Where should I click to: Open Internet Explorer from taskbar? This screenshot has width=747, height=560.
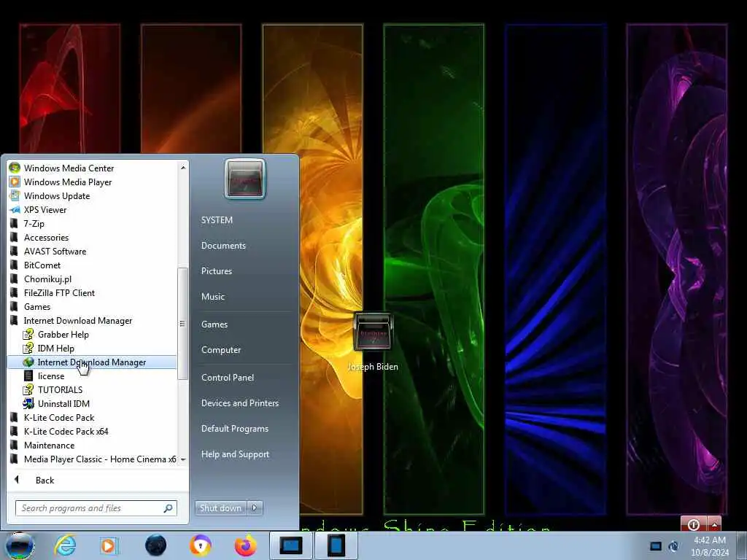pyautogui.click(x=65, y=545)
